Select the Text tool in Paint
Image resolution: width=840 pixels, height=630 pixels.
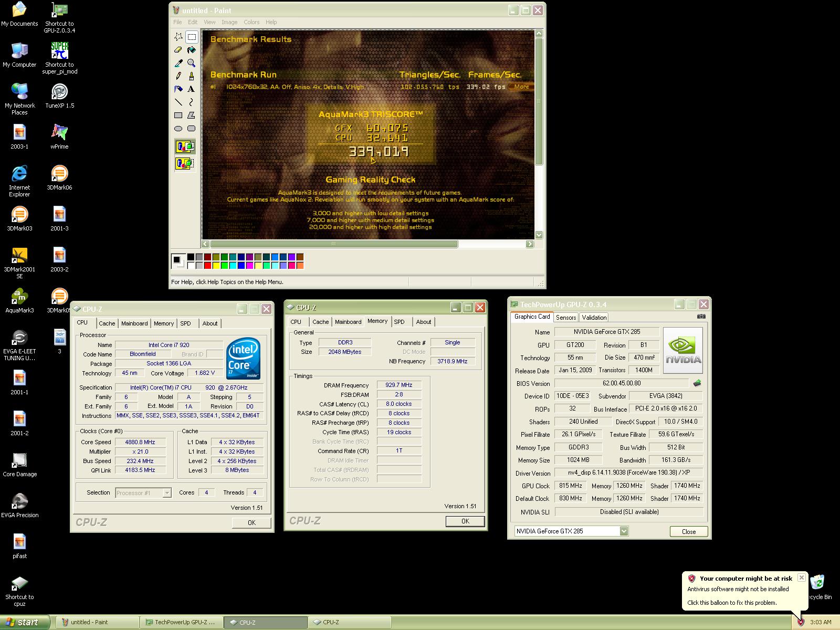192,89
